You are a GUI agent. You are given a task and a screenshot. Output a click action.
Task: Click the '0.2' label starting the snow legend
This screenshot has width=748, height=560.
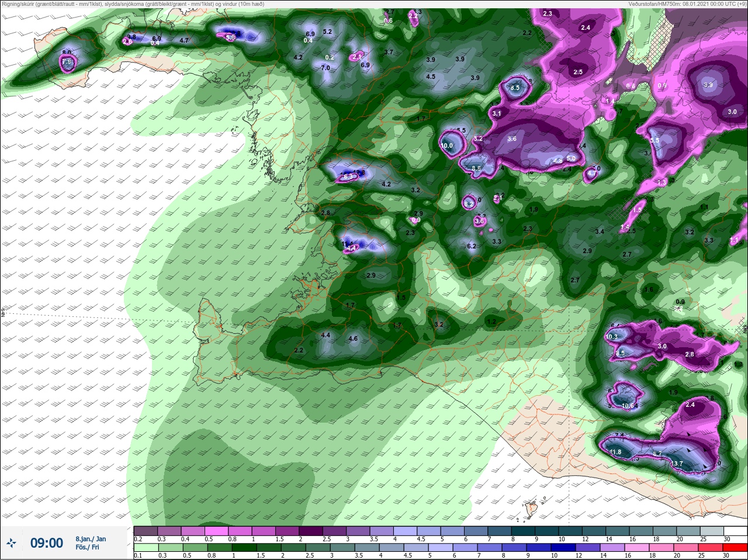pos(138,539)
